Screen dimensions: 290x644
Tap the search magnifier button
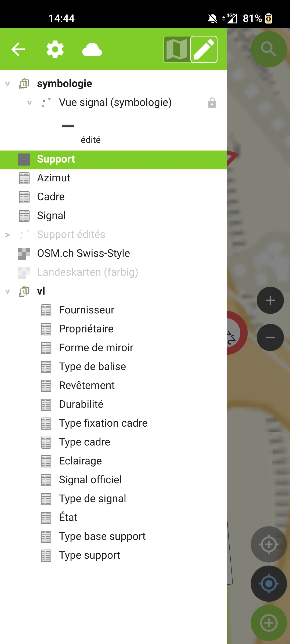pyautogui.click(x=269, y=49)
